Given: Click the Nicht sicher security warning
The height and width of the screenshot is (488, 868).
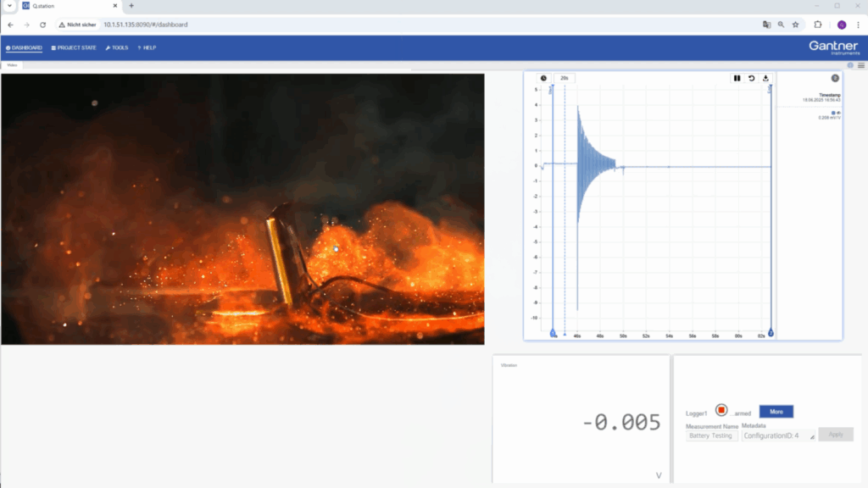Looking at the screenshot, I should [x=77, y=25].
